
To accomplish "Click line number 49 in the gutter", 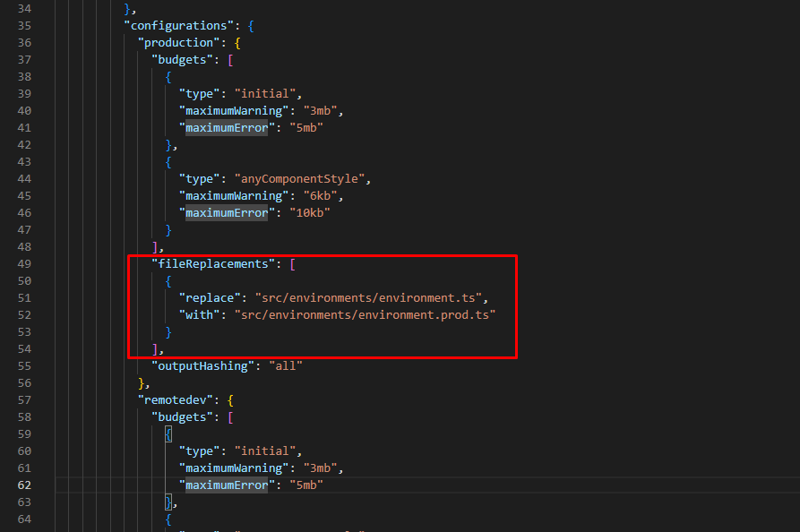I will 24,263.
